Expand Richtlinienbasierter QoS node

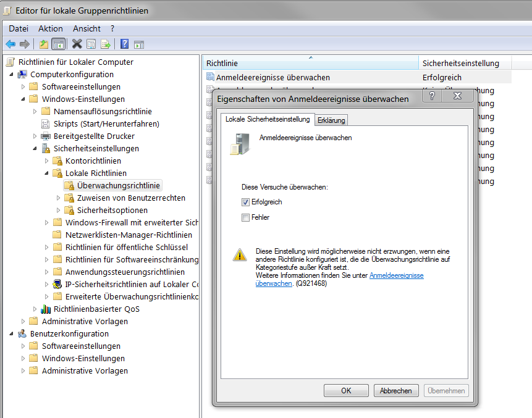pyautogui.click(x=35, y=309)
